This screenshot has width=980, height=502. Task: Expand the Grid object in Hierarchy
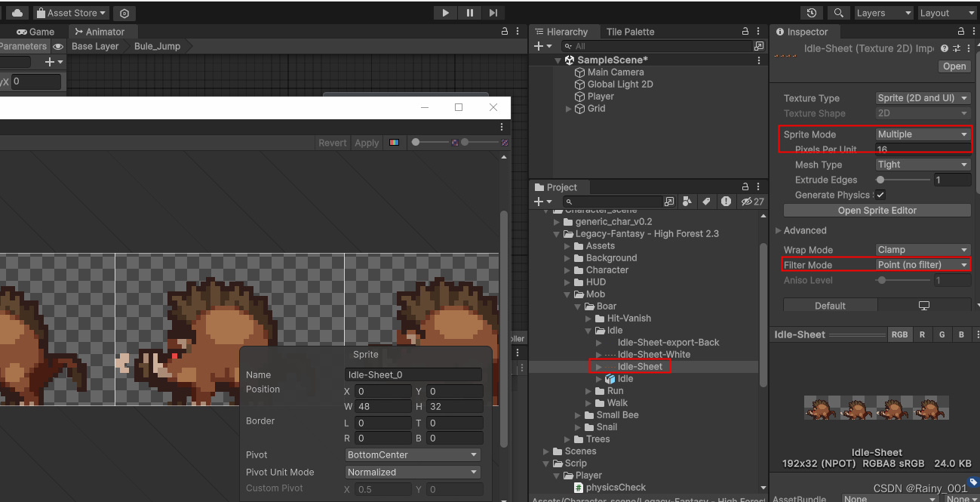(569, 109)
